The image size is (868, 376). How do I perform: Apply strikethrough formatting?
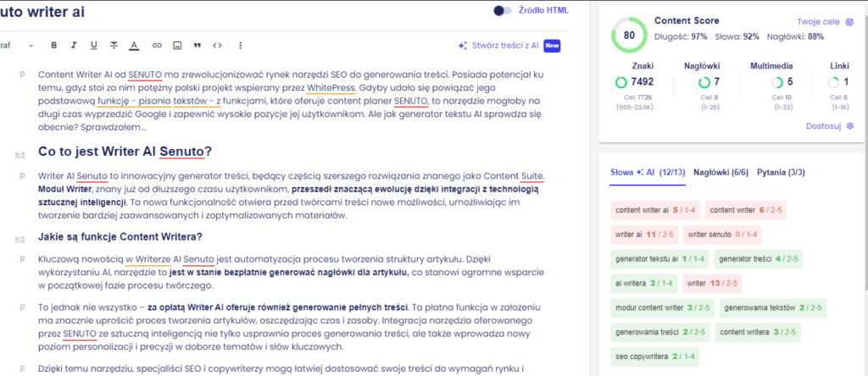pos(114,46)
